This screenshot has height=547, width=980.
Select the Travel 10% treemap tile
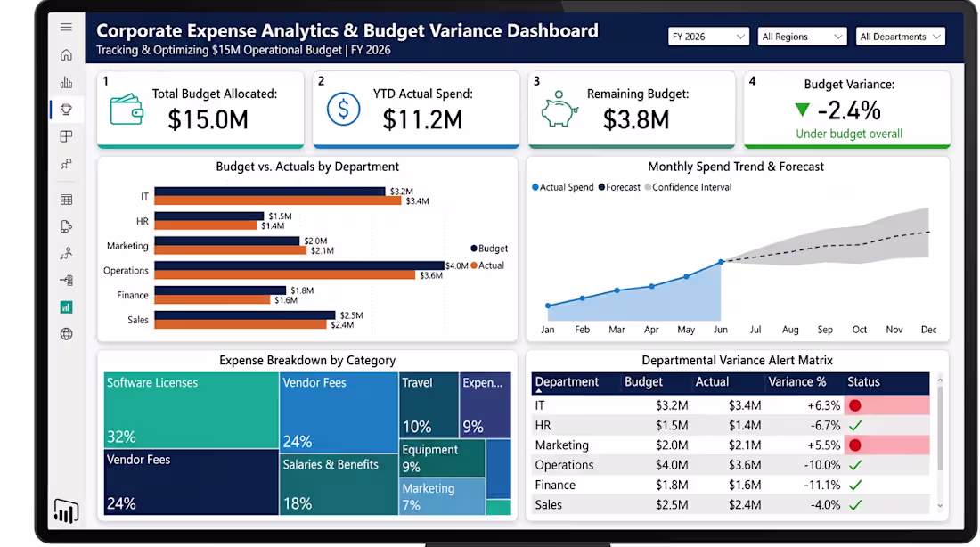coord(429,404)
